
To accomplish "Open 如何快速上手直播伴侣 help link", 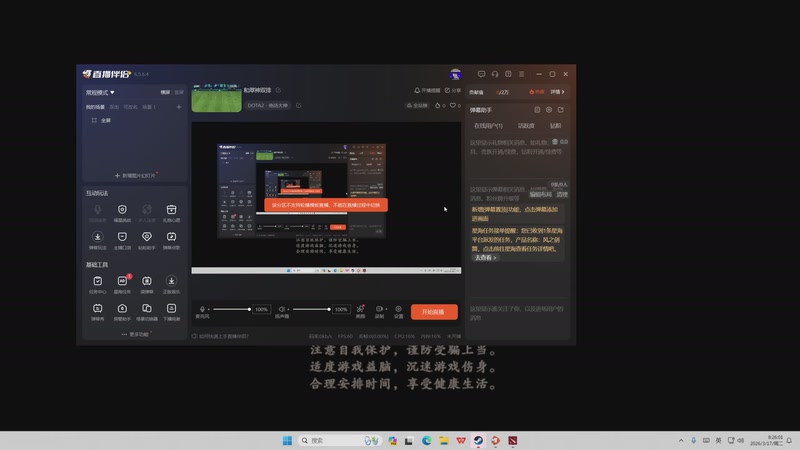I will (x=220, y=336).
